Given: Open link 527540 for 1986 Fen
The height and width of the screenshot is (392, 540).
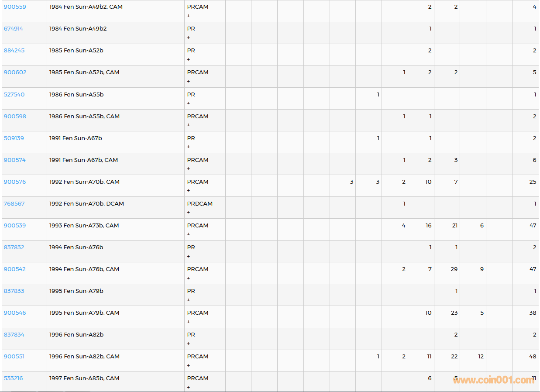Looking at the screenshot, I should click(x=14, y=95).
